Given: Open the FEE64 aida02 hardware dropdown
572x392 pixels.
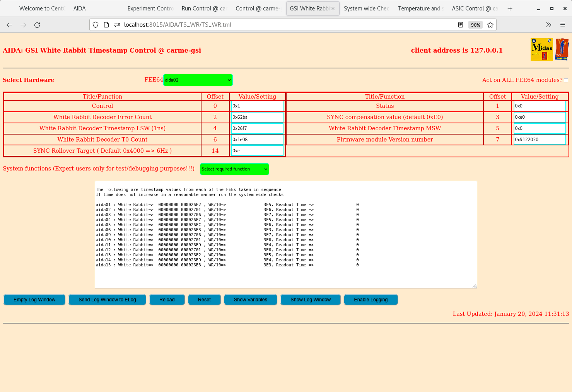Looking at the screenshot, I should point(198,80).
